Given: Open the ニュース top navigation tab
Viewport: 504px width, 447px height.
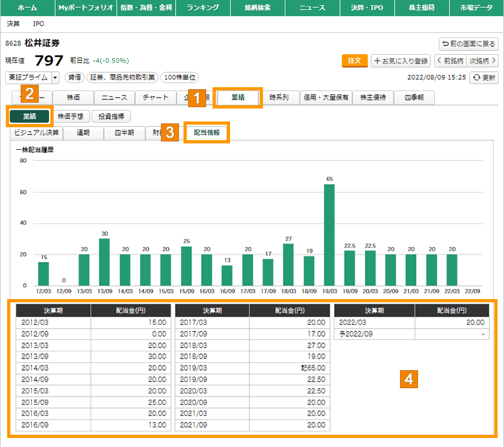Looking at the screenshot, I should pos(312,8).
